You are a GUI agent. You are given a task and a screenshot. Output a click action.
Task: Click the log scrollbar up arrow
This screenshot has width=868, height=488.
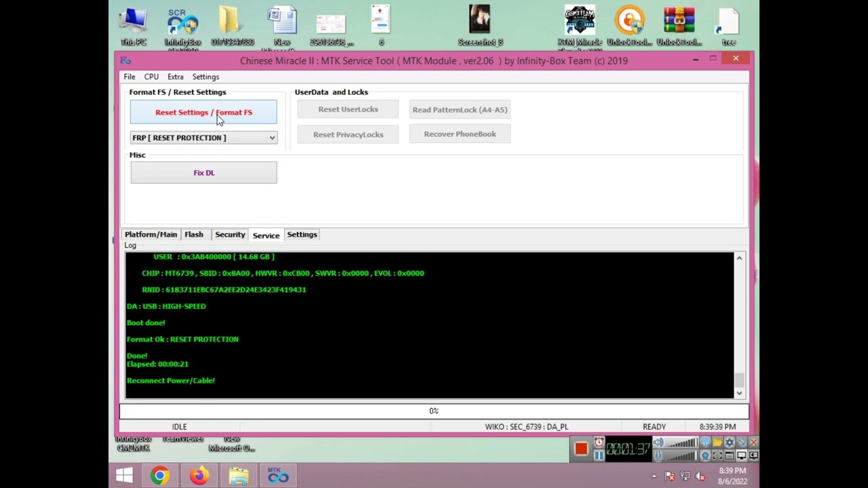pos(739,258)
